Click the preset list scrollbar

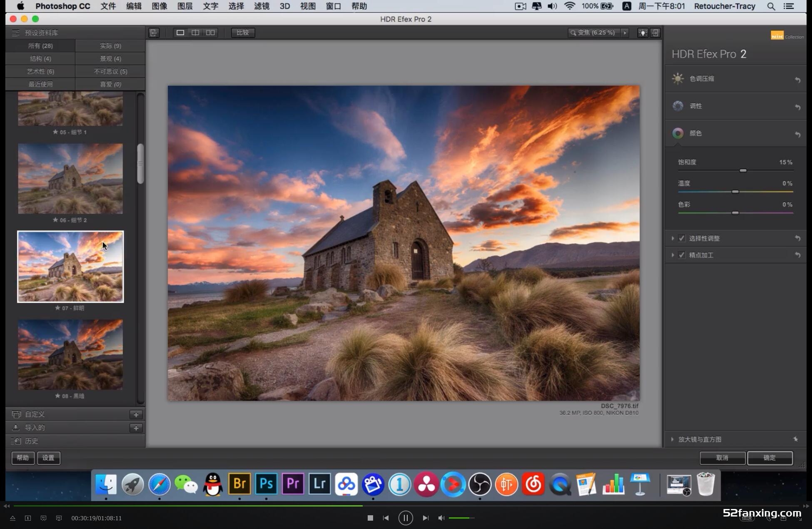point(140,164)
